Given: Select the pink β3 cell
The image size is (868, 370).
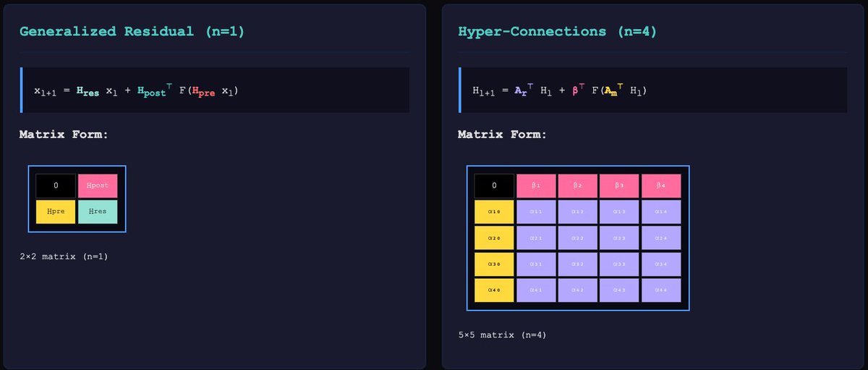Looking at the screenshot, I should 619,185.
